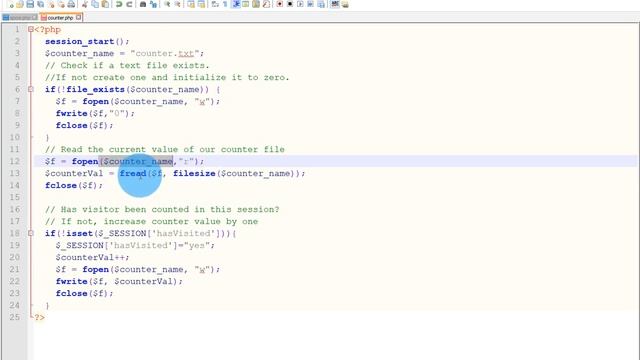This screenshot has height=360, width=640.
Task: Print the current document
Action: pos(71,4)
